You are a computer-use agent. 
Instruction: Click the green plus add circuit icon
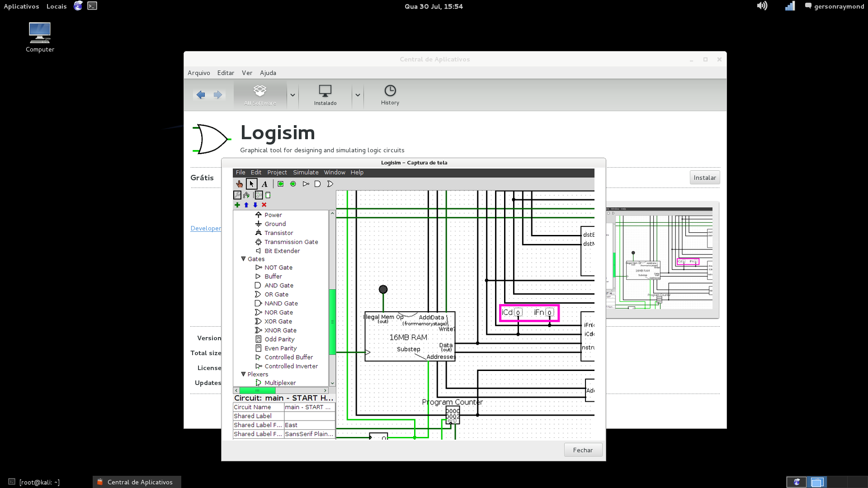(x=237, y=205)
